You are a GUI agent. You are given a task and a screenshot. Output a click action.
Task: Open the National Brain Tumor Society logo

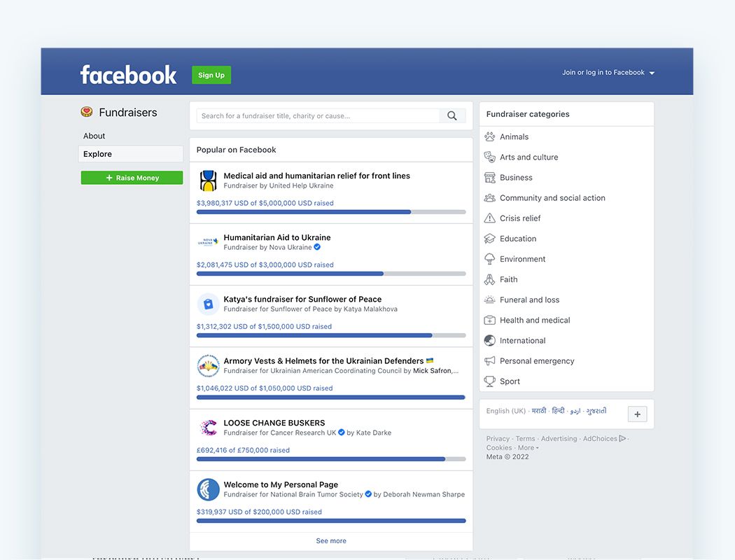208,490
